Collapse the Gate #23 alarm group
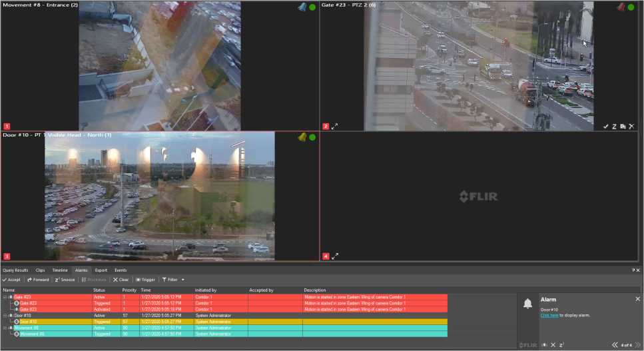 pos(5,297)
